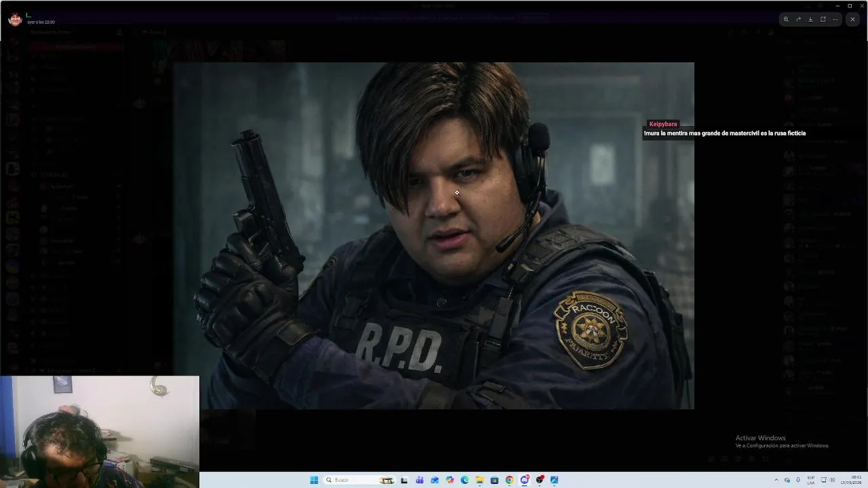
Task: Open Task View from the taskbar
Action: click(x=404, y=480)
